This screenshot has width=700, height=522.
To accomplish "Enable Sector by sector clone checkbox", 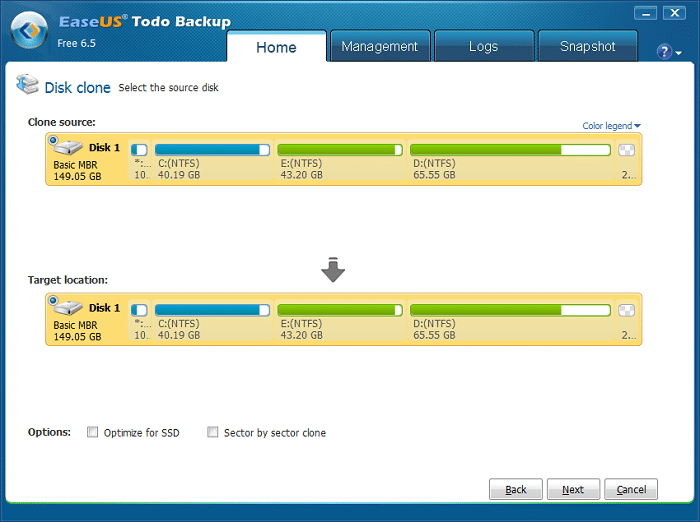I will pos(212,432).
